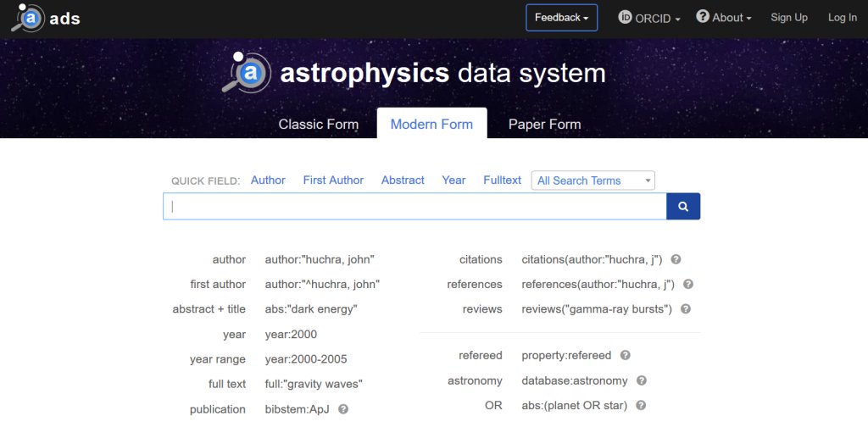Click example database:astronomy
This screenshot has width=868, height=444.
tap(575, 380)
